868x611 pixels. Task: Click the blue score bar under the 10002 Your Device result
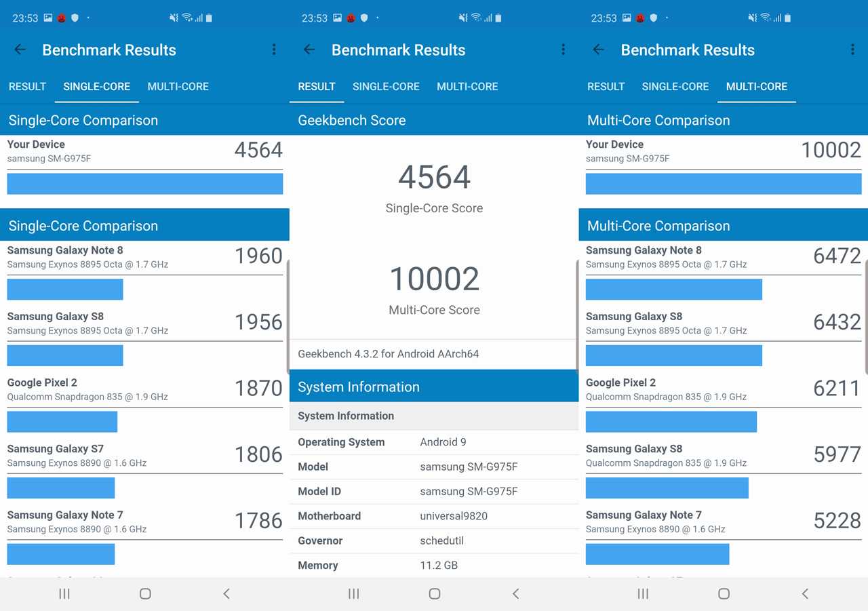723,184
